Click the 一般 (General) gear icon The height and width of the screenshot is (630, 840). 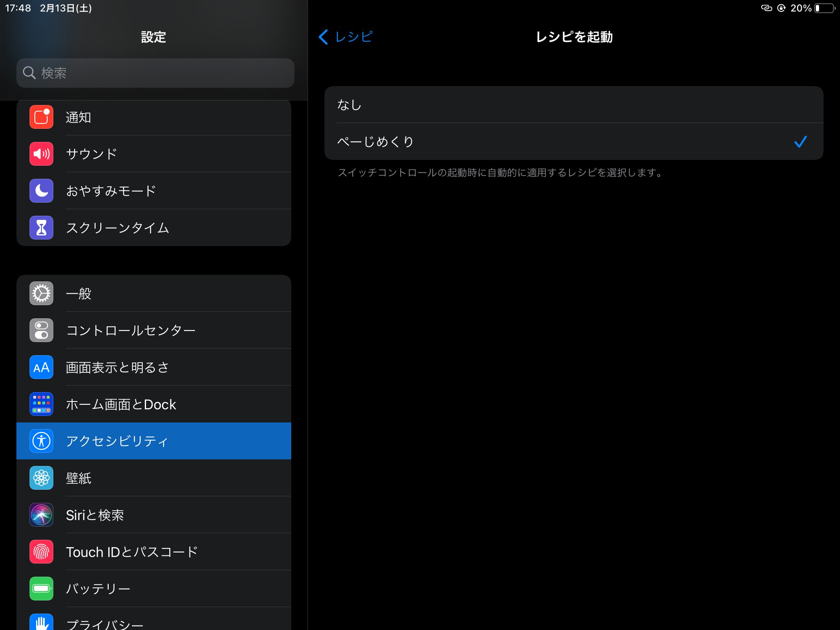click(41, 293)
